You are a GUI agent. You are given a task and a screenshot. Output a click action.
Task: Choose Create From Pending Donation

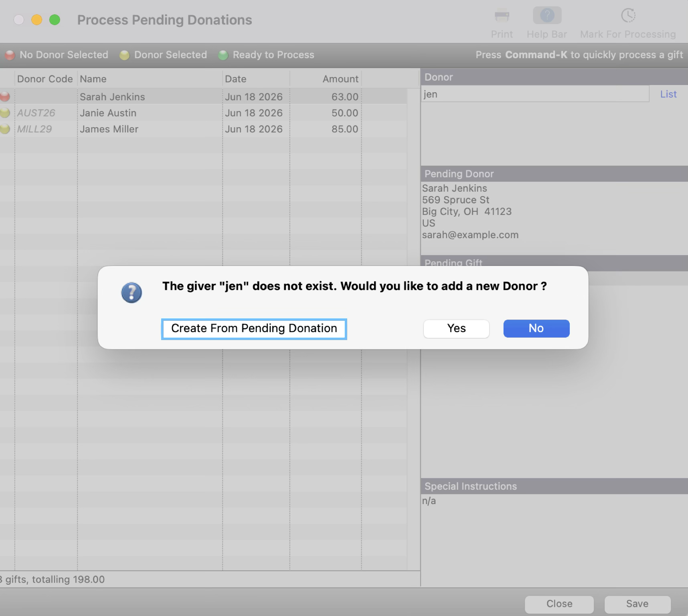point(254,329)
